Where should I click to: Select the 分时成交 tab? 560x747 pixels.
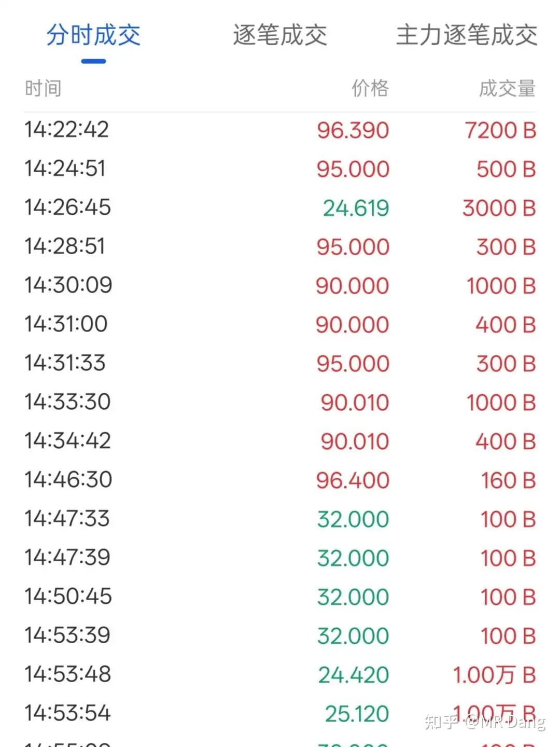pyautogui.click(x=93, y=36)
